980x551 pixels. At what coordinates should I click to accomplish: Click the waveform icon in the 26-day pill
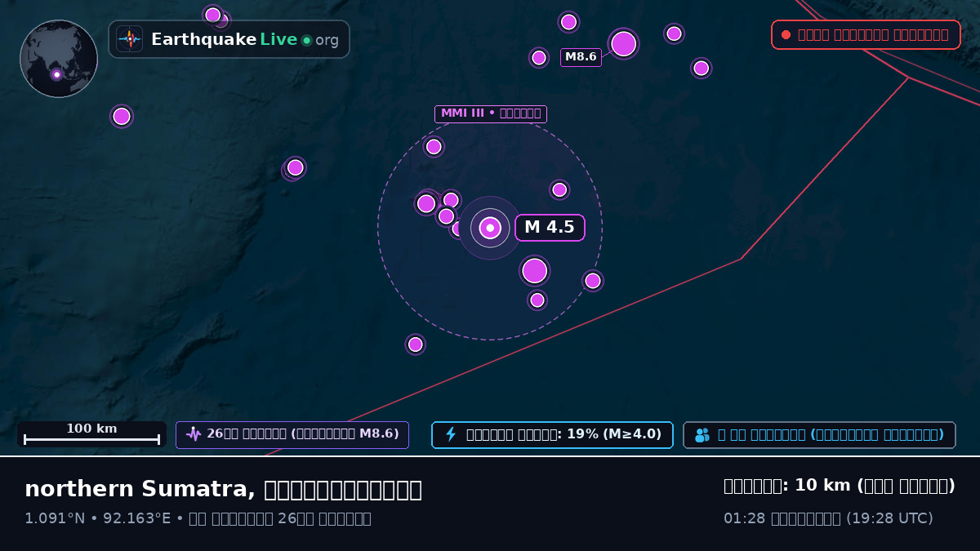(x=194, y=434)
